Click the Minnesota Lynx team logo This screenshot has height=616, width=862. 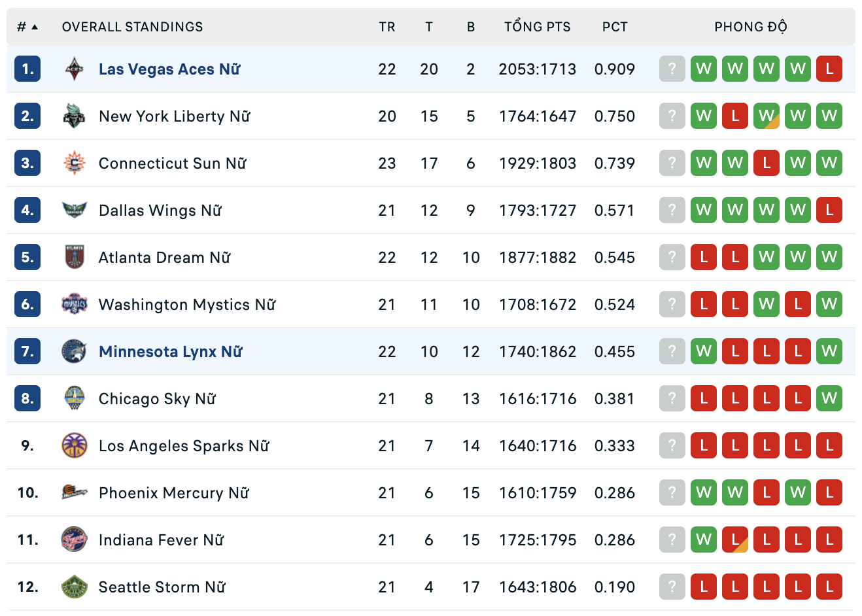click(x=74, y=351)
